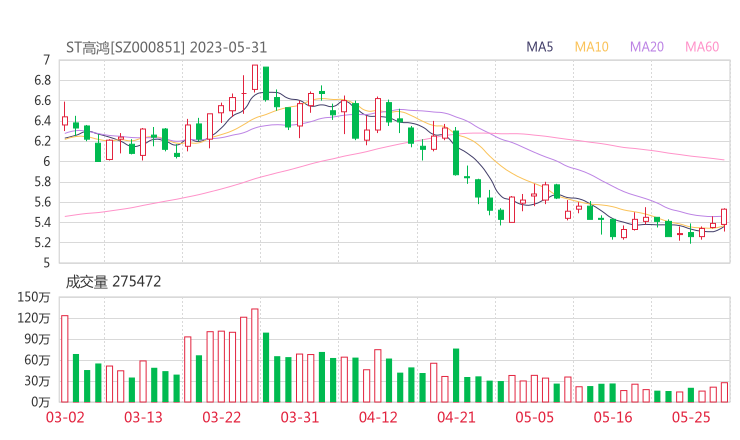The image size is (740, 440).
Task: Click the first red volume bar at 03-02
Action: (x=65, y=359)
